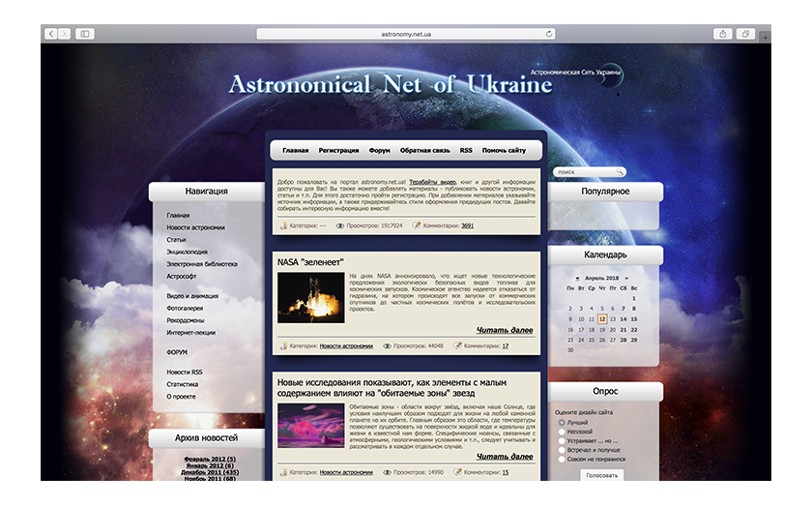Viewport: 812px width, 508px height.
Task: Open archive 'Декабрь 2011 (435)'
Action: point(210,472)
